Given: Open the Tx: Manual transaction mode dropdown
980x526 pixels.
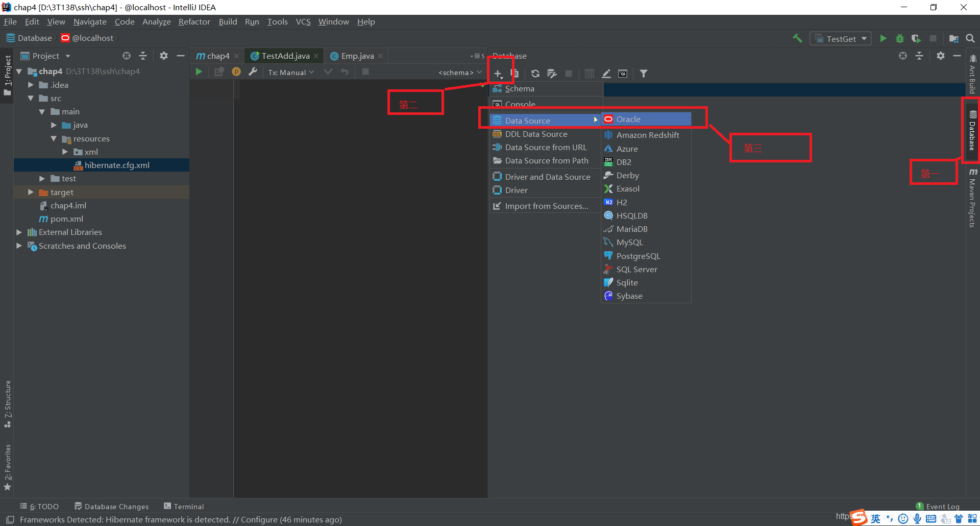Looking at the screenshot, I should [291, 73].
